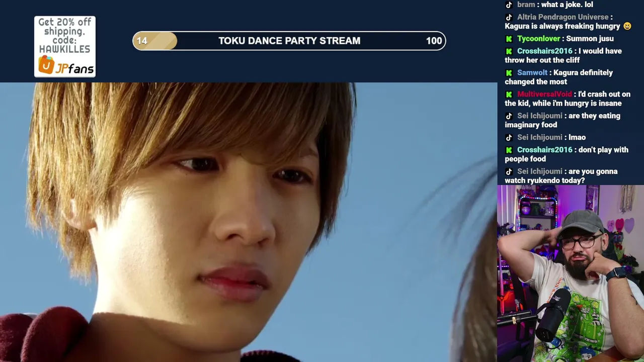Select Crosshairs2016 on the cliff message
This screenshot has height=362, width=644.
pyautogui.click(x=545, y=51)
